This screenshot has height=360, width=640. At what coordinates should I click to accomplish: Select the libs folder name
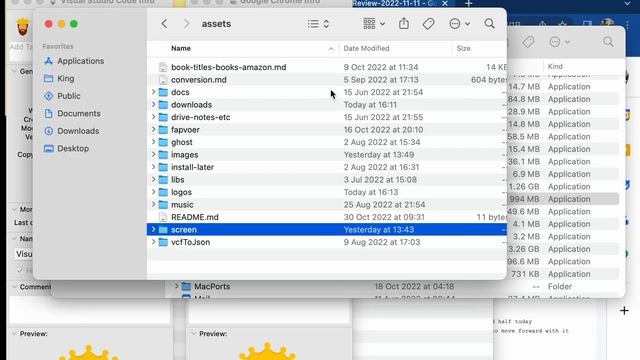pyautogui.click(x=178, y=180)
